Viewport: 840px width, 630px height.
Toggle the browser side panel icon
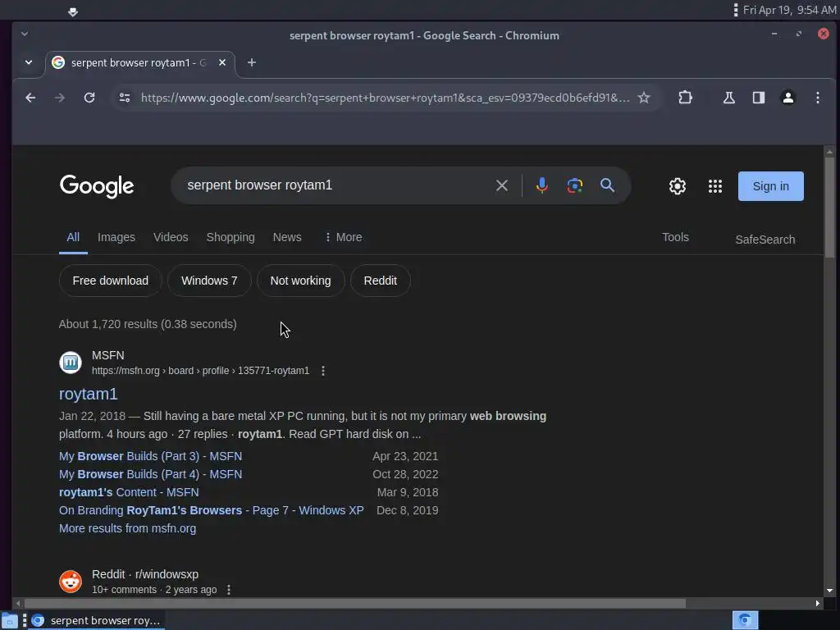(759, 98)
